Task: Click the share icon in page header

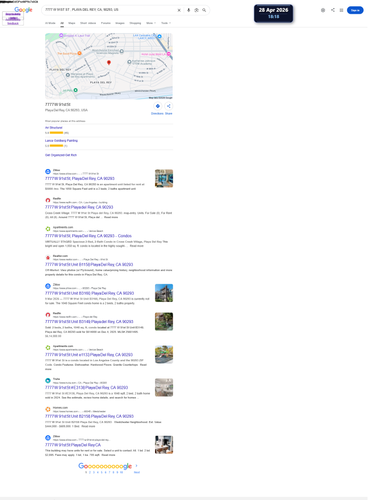Action: coord(333,10)
